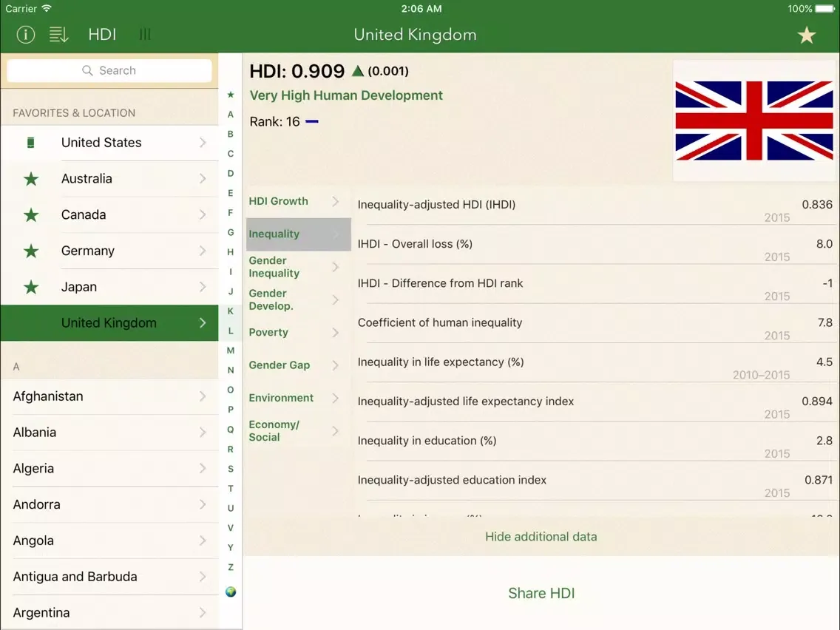
Task: Open Afghanistan row chevron
Action: pos(203,396)
